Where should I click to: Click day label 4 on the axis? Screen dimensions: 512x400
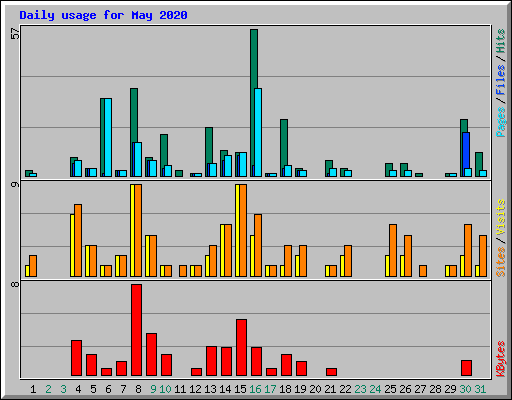[78, 389]
